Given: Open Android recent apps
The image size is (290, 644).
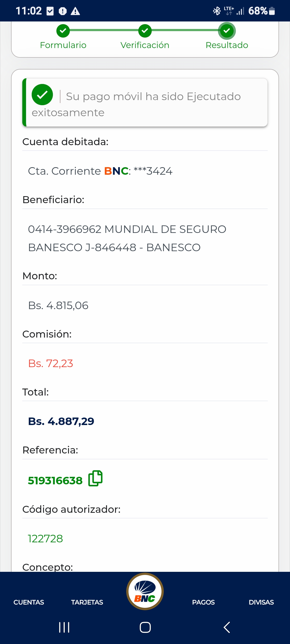Looking at the screenshot, I should click(x=64, y=627).
